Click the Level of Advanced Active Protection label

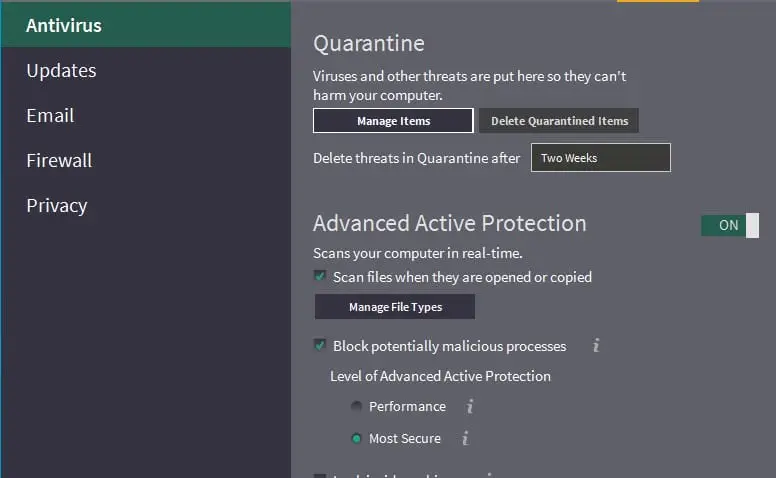point(440,376)
